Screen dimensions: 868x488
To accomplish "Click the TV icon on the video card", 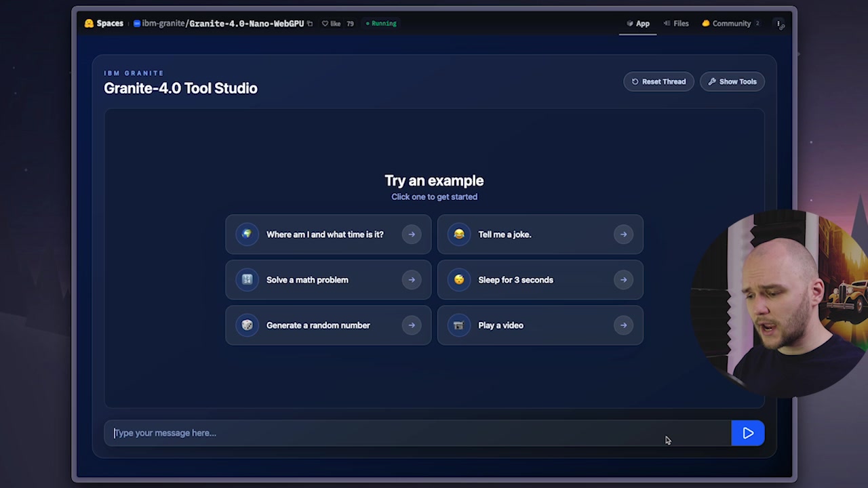I will (x=458, y=325).
